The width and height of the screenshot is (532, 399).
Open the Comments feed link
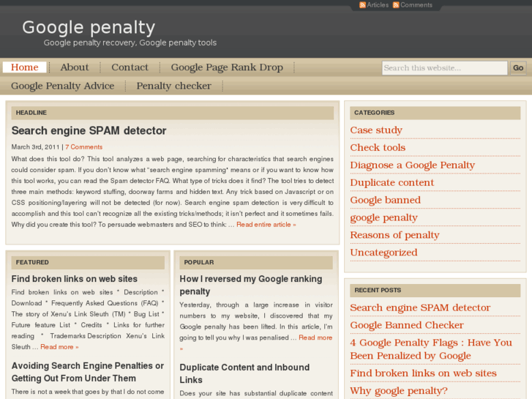click(416, 5)
